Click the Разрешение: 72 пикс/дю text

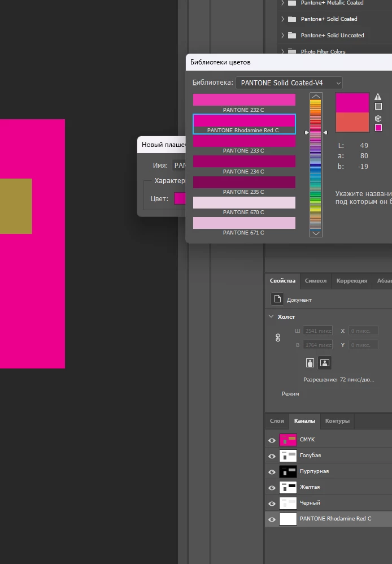pyautogui.click(x=339, y=379)
